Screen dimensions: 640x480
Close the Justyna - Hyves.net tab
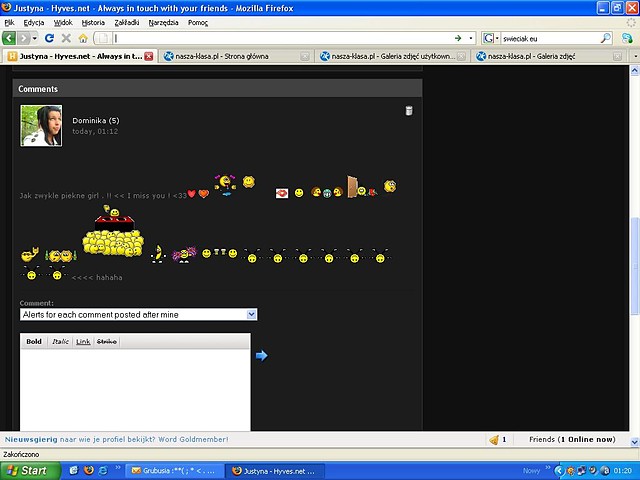(x=149, y=56)
